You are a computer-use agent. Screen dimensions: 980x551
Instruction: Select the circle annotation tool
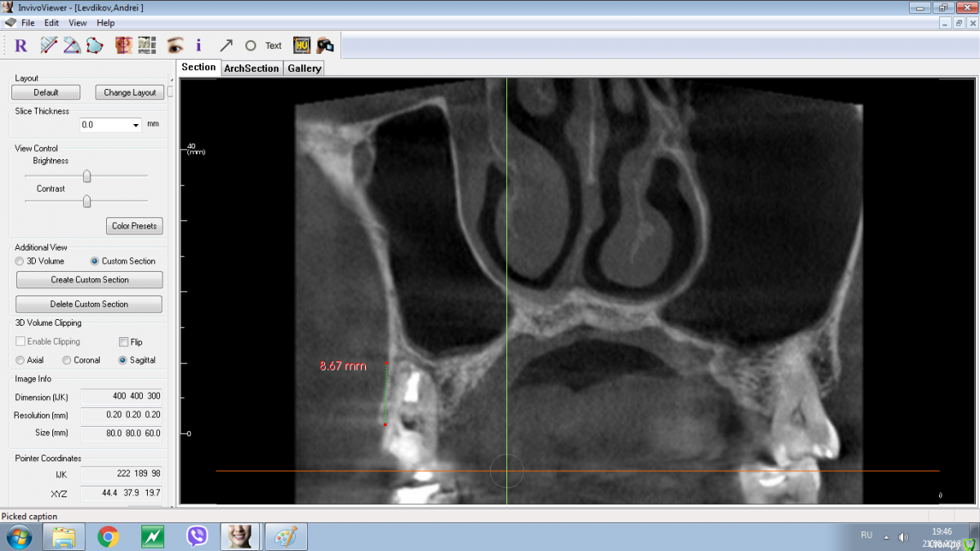[x=251, y=46]
